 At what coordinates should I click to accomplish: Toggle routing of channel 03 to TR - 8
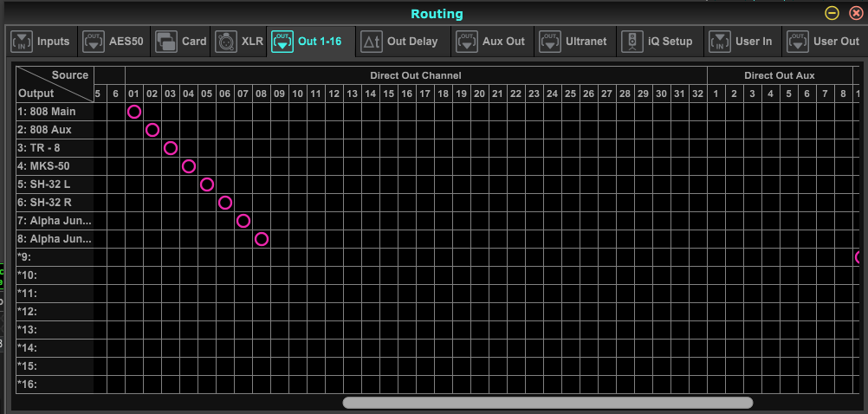click(x=171, y=148)
